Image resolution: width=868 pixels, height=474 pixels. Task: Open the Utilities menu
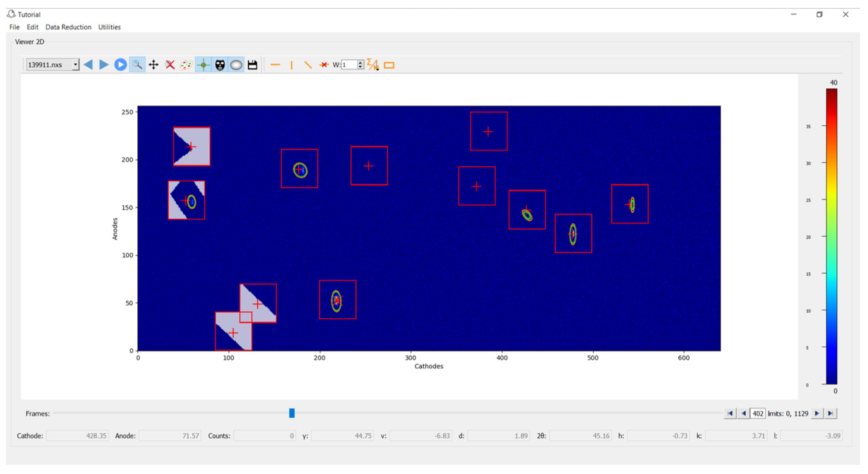[109, 27]
